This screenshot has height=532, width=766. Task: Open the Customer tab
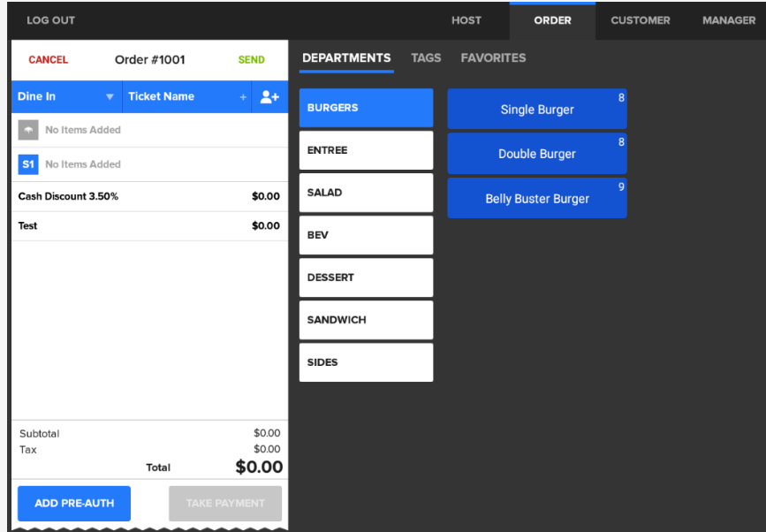642,20
